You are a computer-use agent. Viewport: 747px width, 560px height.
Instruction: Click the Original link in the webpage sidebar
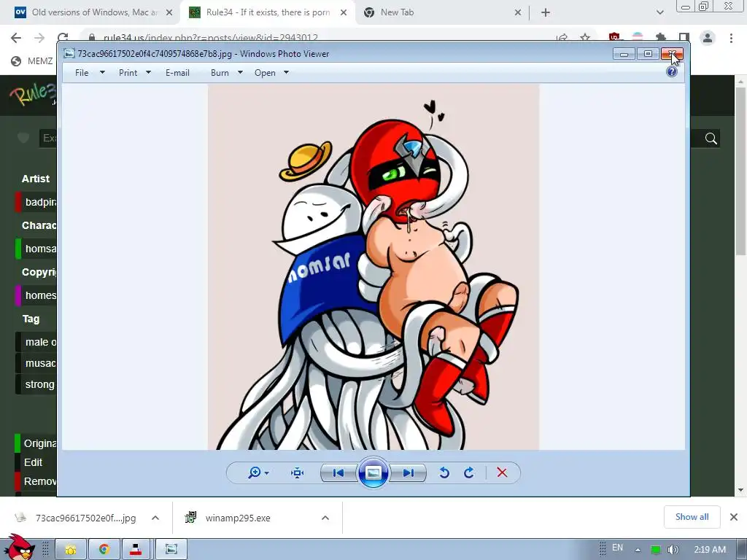point(40,443)
